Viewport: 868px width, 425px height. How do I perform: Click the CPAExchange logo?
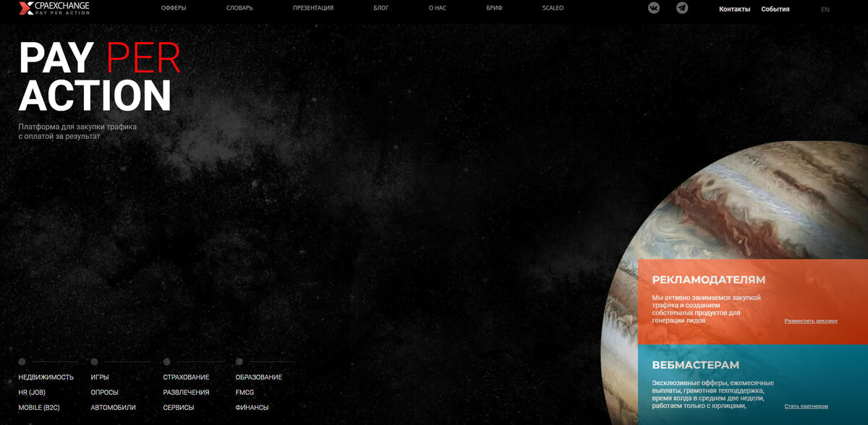tap(54, 8)
